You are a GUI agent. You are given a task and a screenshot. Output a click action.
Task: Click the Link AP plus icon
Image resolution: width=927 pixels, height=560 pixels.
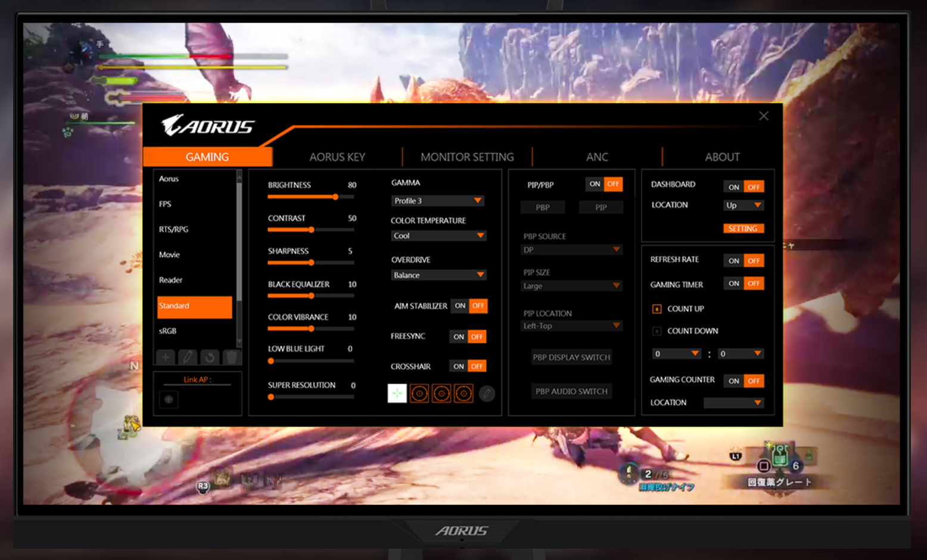coord(169,400)
